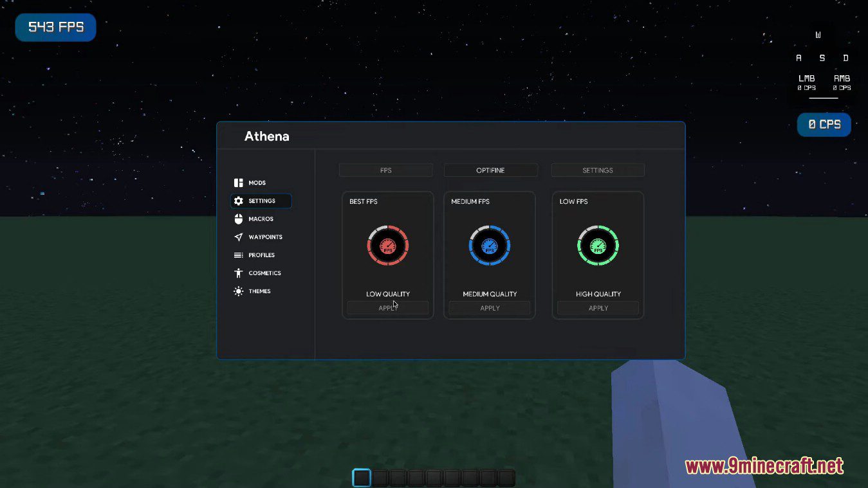Image resolution: width=868 pixels, height=488 pixels.
Task: Click the blue Medium FPS gauge icon
Action: 490,245
